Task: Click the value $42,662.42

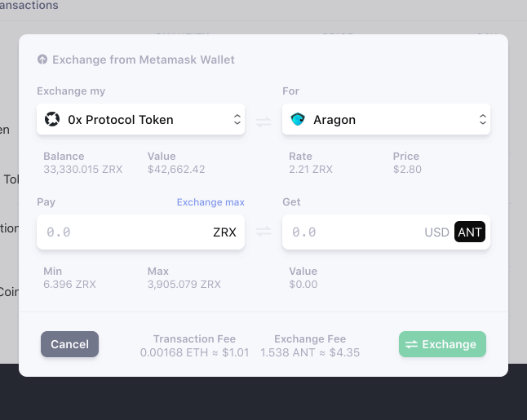Action: click(x=176, y=170)
